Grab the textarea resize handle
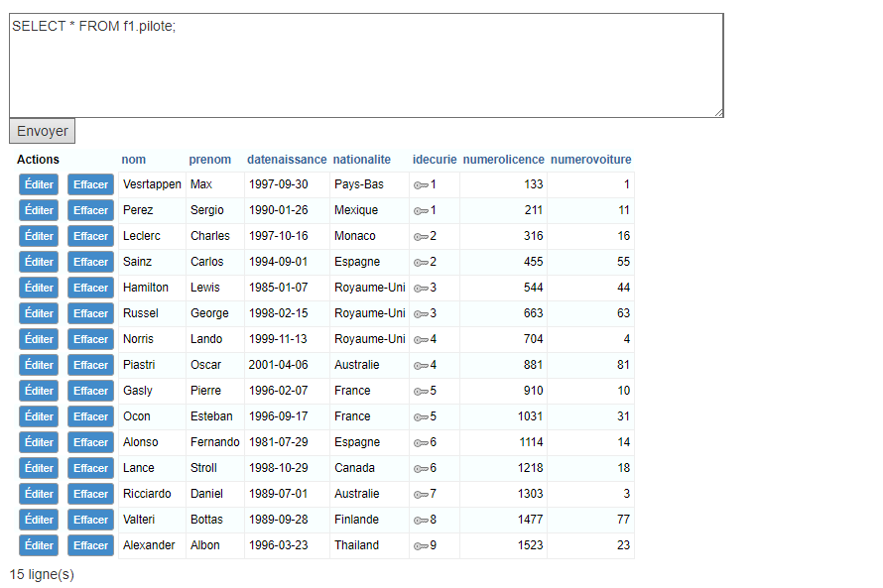 [718, 113]
